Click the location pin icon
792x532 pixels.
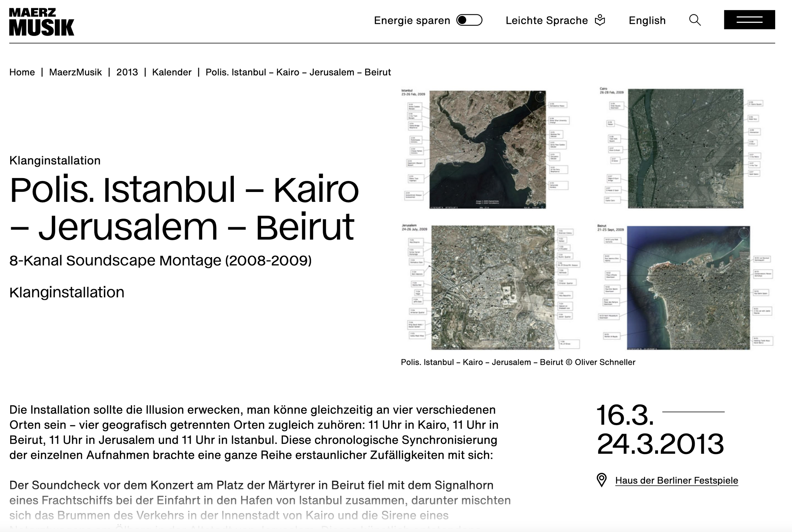[601, 480]
